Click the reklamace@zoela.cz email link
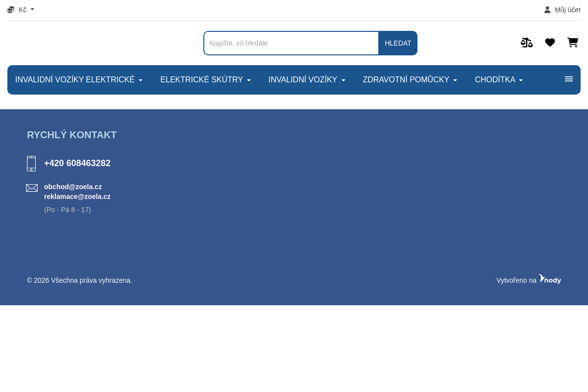 point(77,196)
